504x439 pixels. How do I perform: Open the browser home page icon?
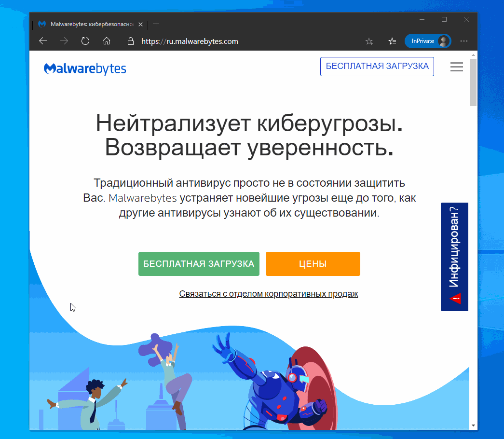coord(107,41)
